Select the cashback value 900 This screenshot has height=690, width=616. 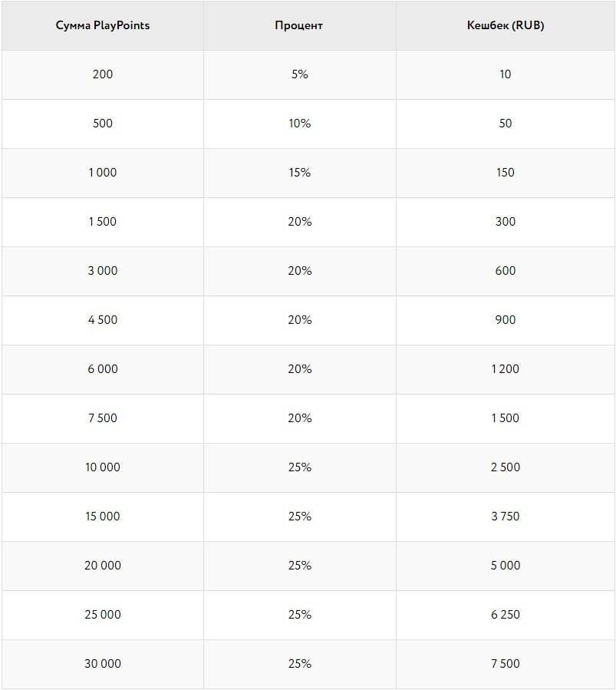click(x=505, y=320)
